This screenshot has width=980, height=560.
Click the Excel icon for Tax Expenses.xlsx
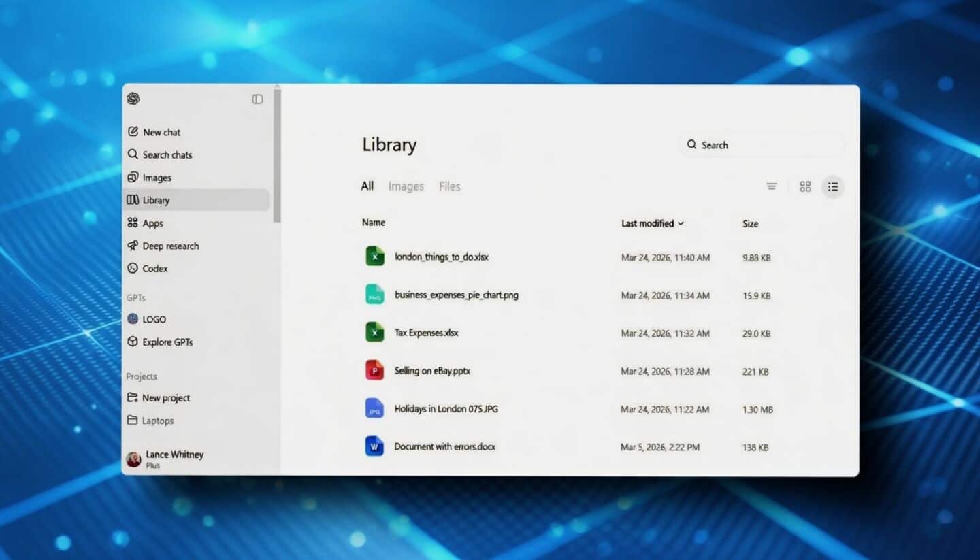(375, 332)
